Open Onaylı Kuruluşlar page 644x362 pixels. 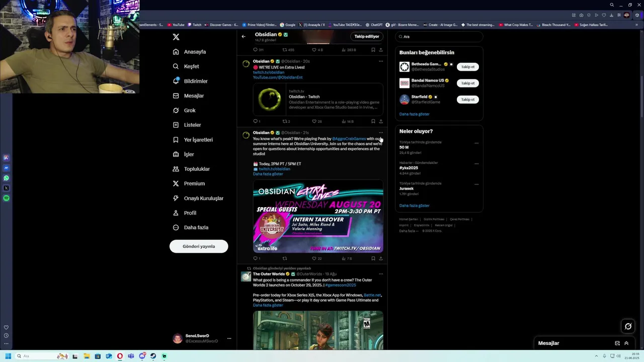[x=198, y=198]
